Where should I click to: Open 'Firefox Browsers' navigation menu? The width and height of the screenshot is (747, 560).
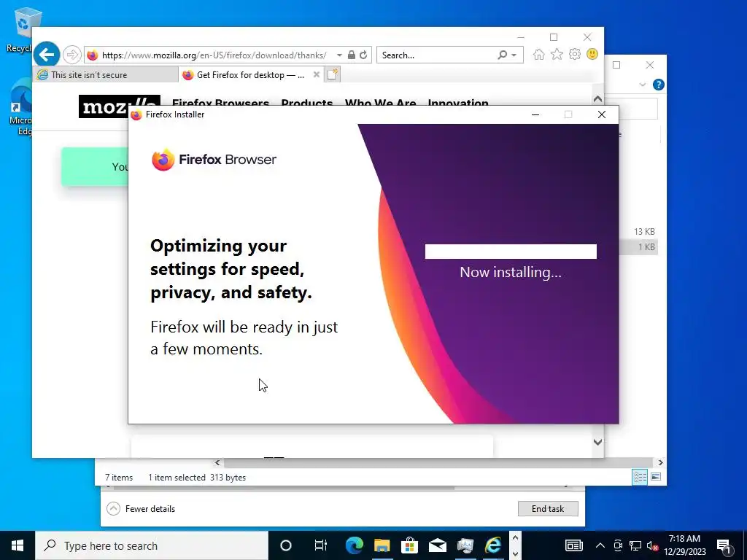tap(220, 104)
